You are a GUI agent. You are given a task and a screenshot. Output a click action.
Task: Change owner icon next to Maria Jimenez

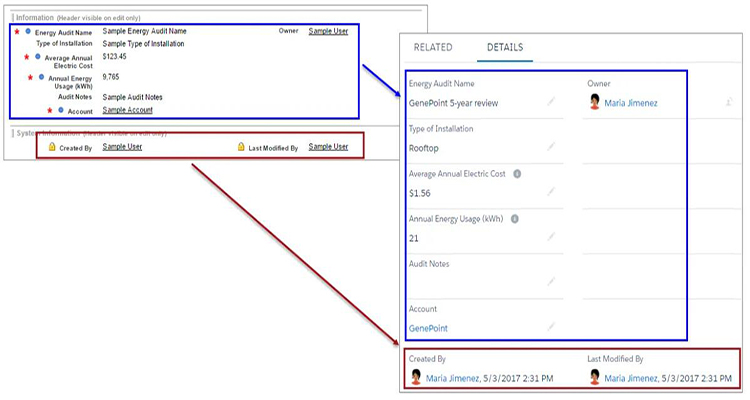pos(729,101)
